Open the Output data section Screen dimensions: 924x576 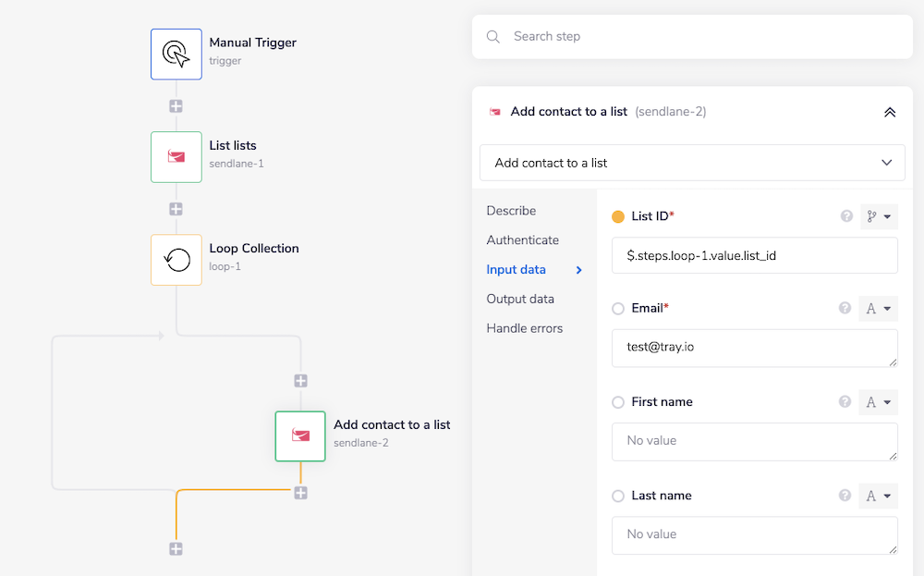click(520, 299)
